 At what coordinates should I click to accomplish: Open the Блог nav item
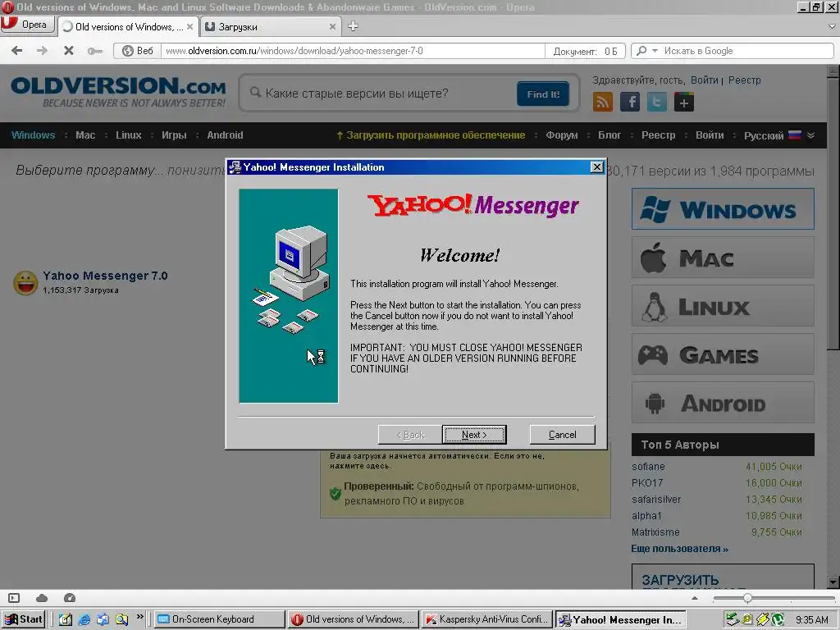coord(609,135)
